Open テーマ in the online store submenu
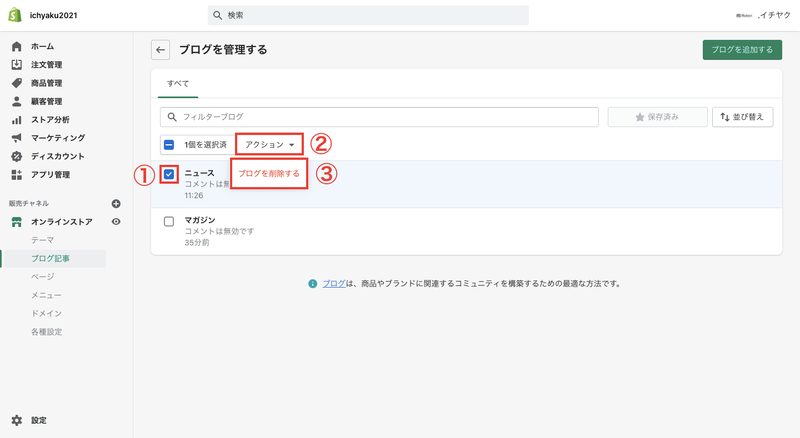The image size is (800, 438). 42,240
